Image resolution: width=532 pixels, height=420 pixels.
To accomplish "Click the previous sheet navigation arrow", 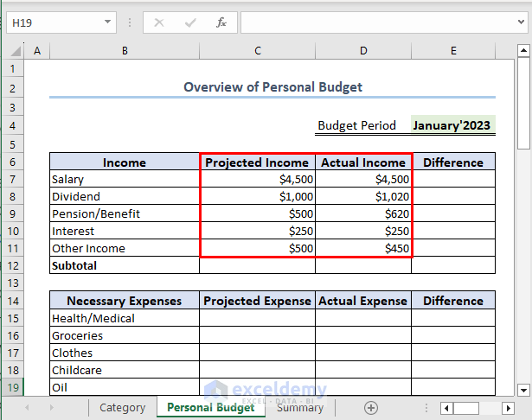I will point(27,407).
